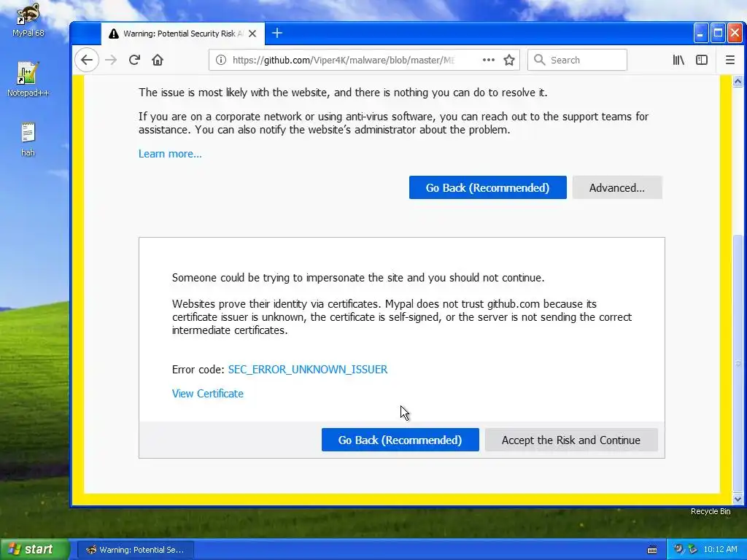Click Accept the Risk and Continue
This screenshot has width=747, height=560.
tap(571, 440)
